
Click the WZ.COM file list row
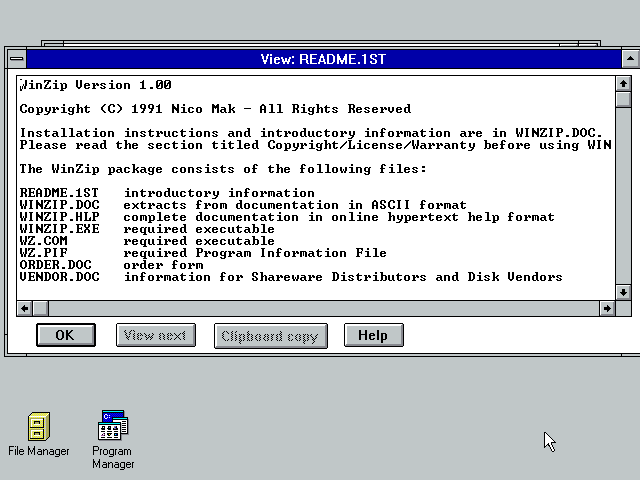coord(147,241)
